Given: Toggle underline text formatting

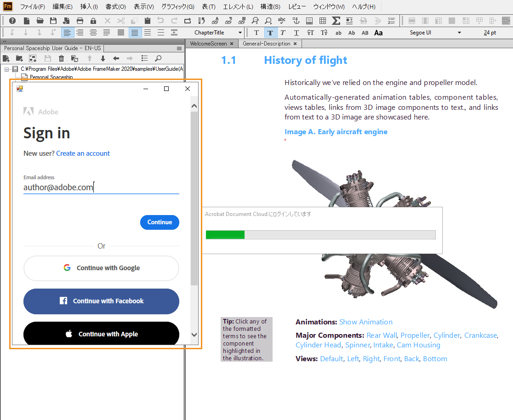Looking at the screenshot, I should click(296, 33).
